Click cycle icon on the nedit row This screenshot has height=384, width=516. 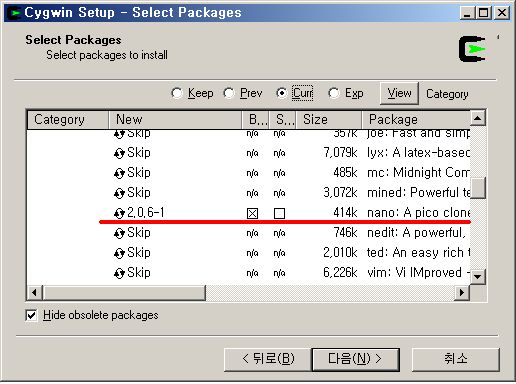click(119, 233)
